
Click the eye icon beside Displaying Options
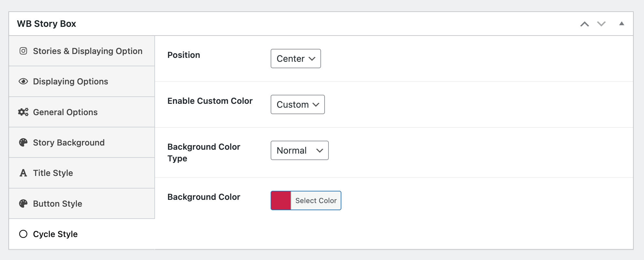[x=23, y=81]
